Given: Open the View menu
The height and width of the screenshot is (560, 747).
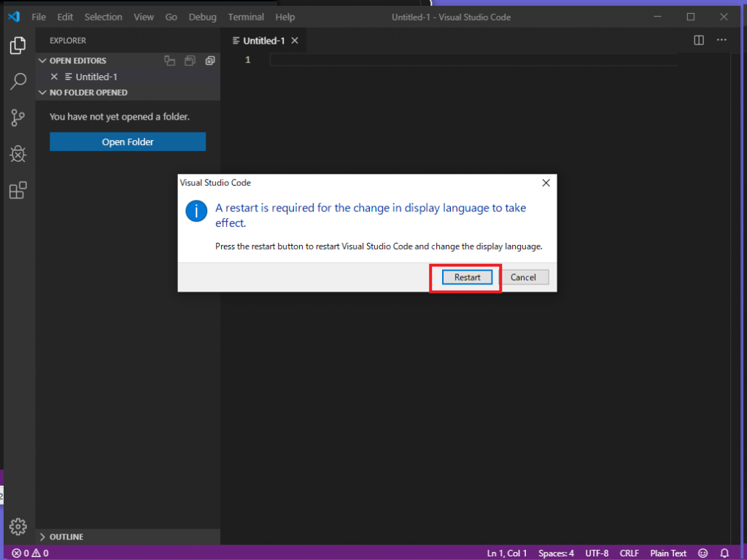Looking at the screenshot, I should tap(144, 17).
